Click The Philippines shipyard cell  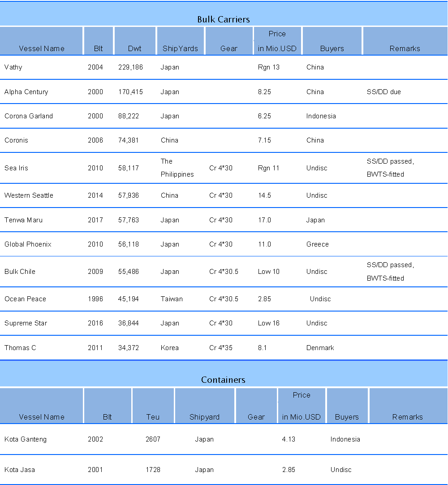(x=177, y=168)
